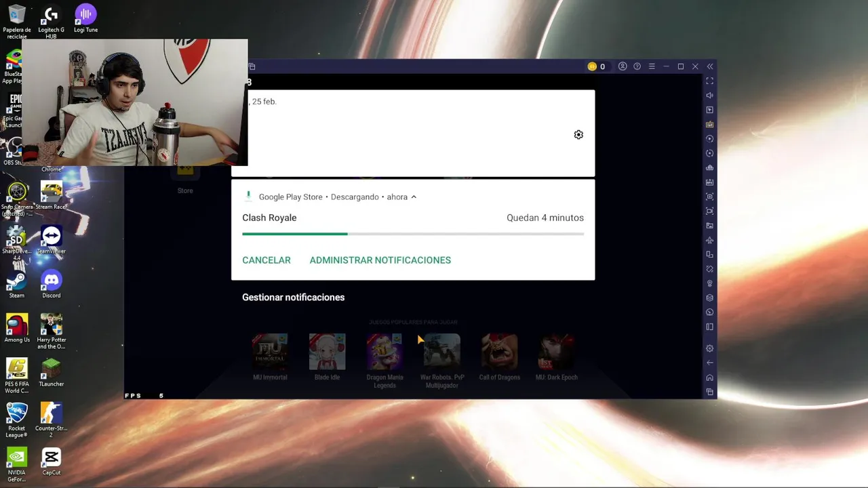This screenshot has height=488, width=868.
Task: Select the Among Us desktop shortcut
Action: coord(17,329)
